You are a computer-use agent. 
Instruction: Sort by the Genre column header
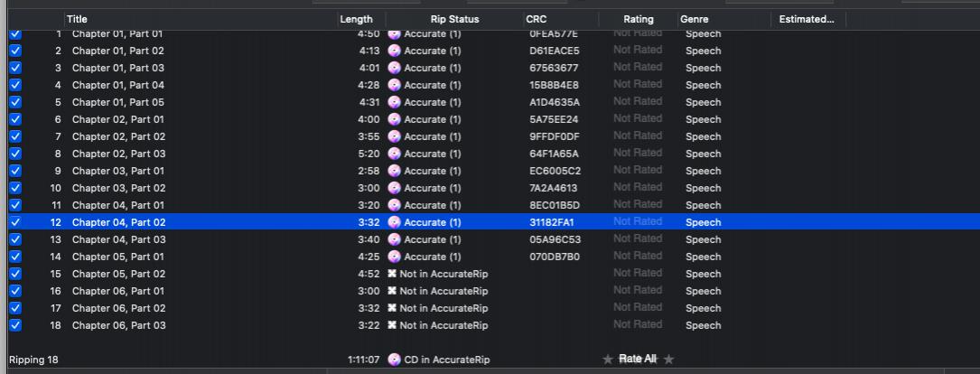(x=695, y=19)
